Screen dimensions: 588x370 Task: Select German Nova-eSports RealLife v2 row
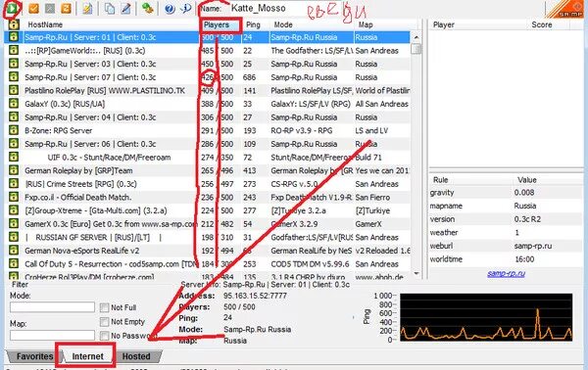coord(208,251)
